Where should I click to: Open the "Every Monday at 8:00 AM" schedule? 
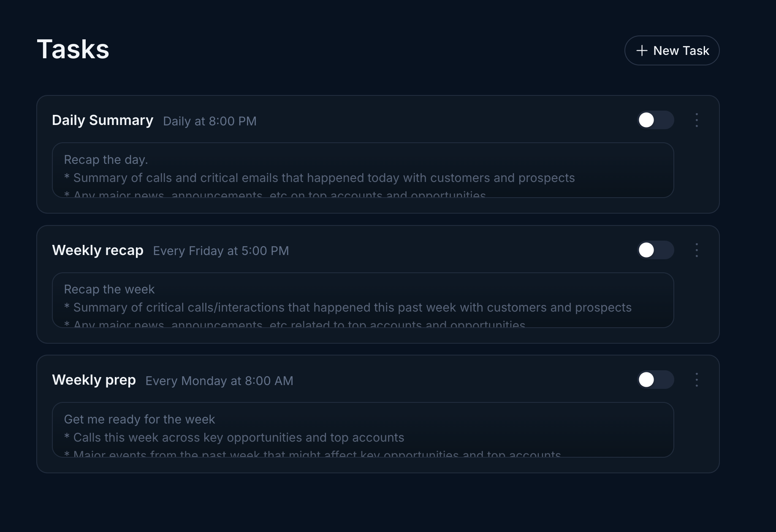[x=219, y=380]
